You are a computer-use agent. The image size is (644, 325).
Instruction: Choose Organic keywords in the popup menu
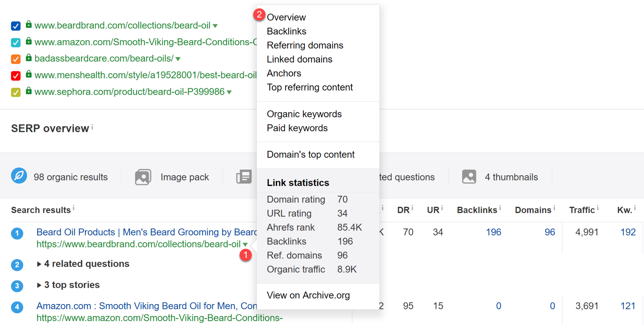304,114
